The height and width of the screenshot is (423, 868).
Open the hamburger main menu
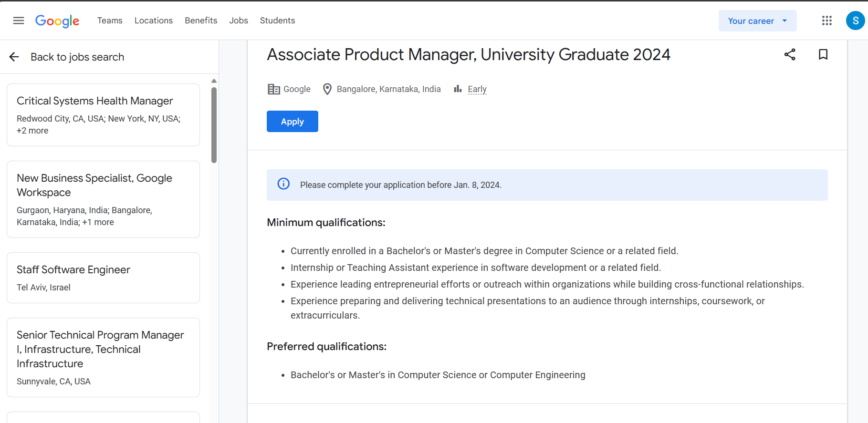click(19, 21)
